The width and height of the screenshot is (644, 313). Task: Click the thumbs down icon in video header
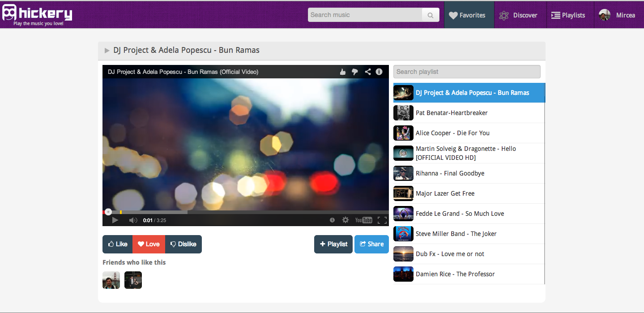pyautogui.click(x=355, y=72)
